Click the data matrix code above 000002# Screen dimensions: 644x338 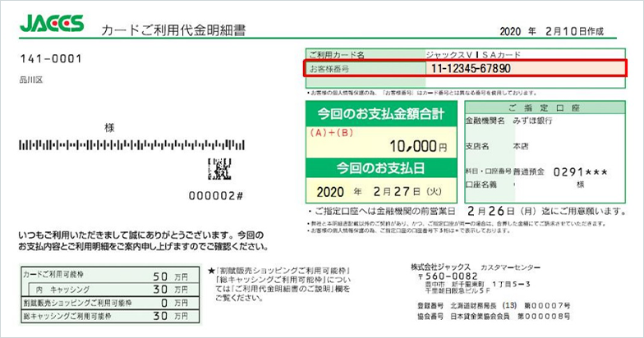coord(220,169)
